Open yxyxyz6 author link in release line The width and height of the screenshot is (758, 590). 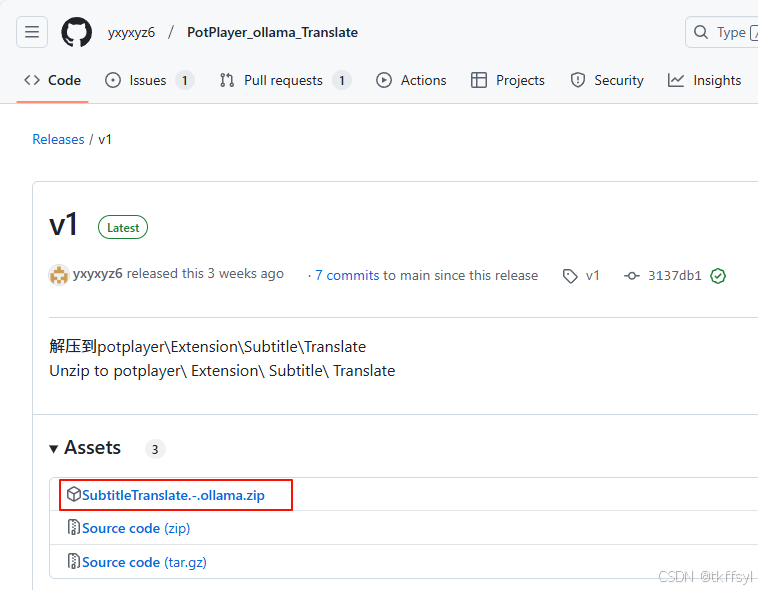tap(97, 274)
